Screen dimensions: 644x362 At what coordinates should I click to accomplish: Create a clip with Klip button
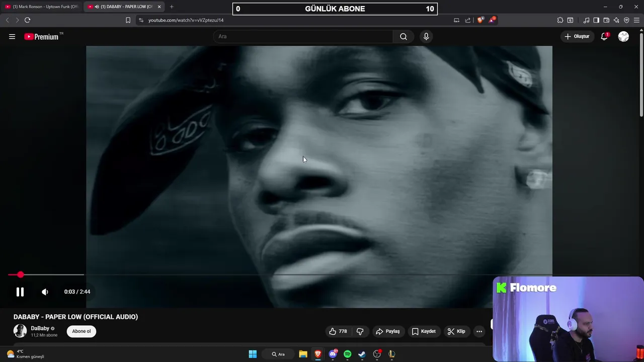point(456,331)
